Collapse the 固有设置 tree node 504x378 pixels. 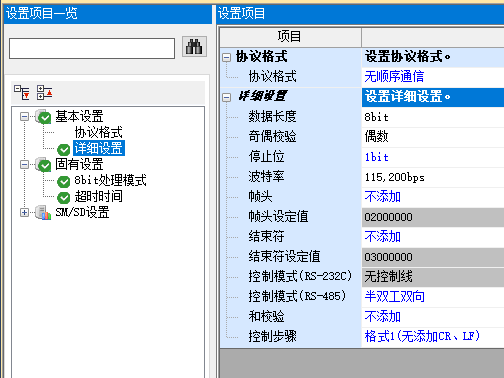click(24, 165)
